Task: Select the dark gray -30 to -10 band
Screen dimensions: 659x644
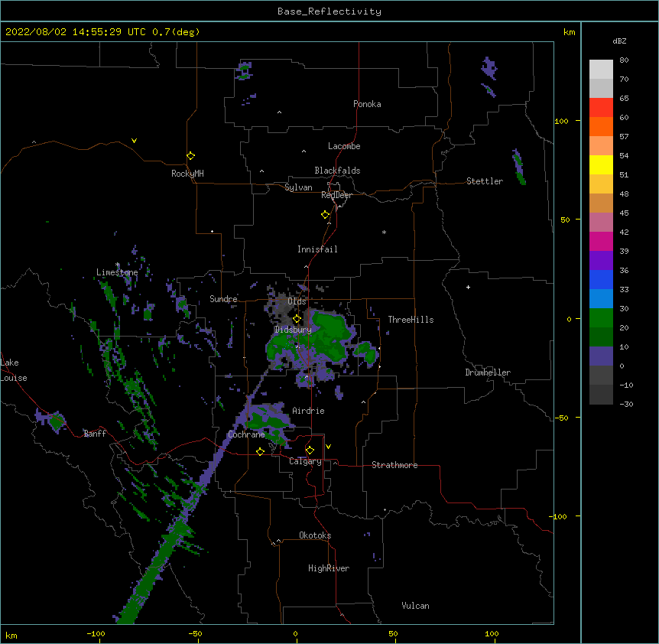Action: click(x=601, y=395)
